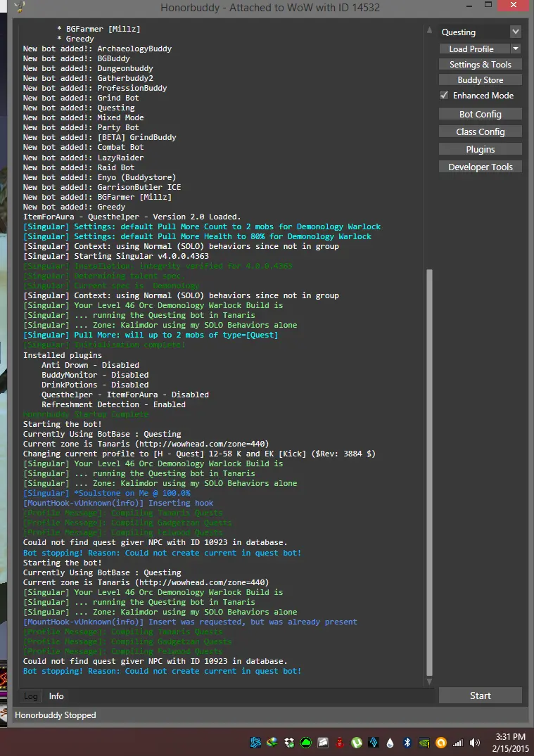Click the Bot Config button
Screen dimensions: 534x756
point(481,114)
